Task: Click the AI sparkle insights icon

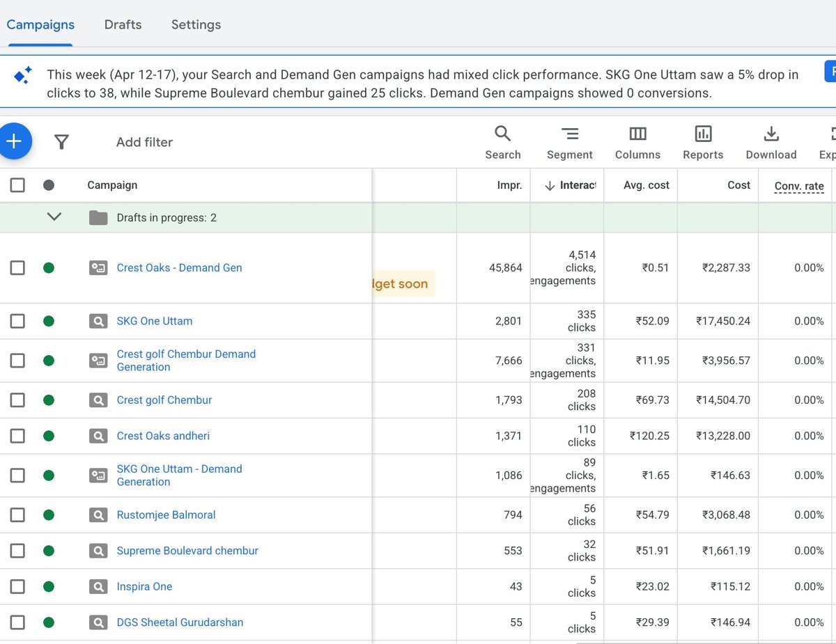Action: pos(23,75)
